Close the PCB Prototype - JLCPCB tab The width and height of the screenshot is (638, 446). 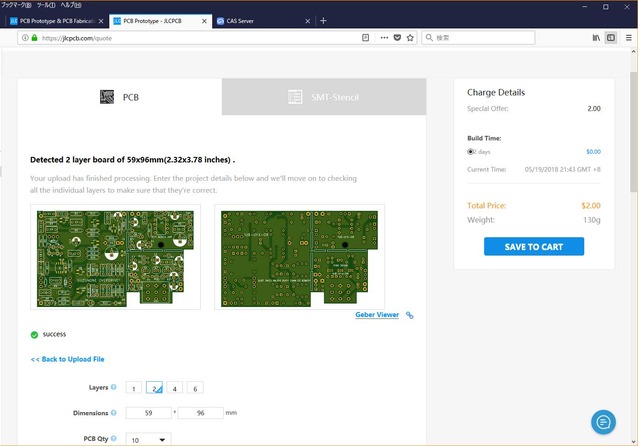pos(204,21)
